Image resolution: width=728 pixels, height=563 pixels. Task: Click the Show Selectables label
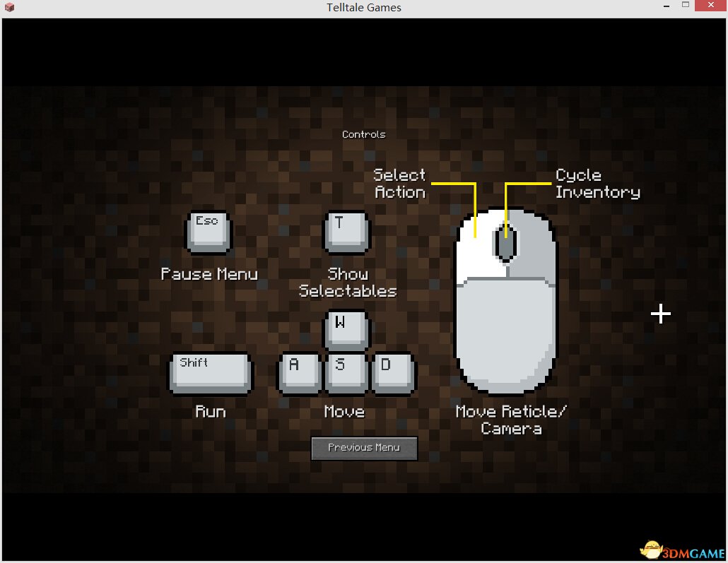[x=348, y=282]
